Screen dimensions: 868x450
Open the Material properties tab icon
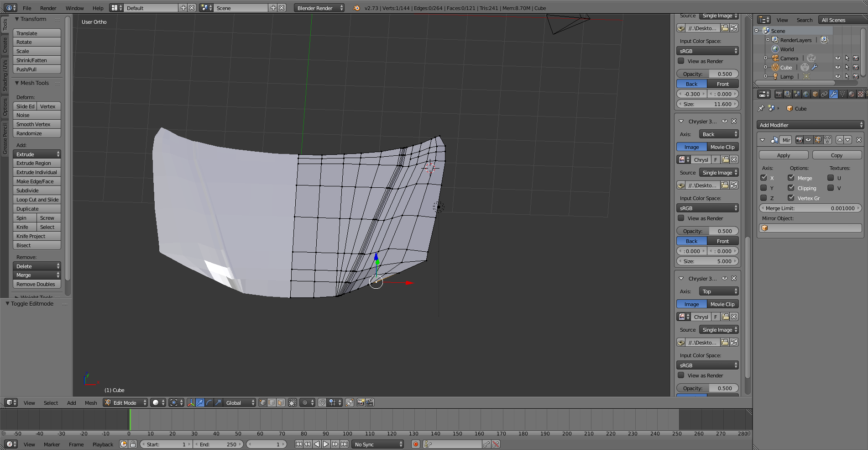point(852,94)
